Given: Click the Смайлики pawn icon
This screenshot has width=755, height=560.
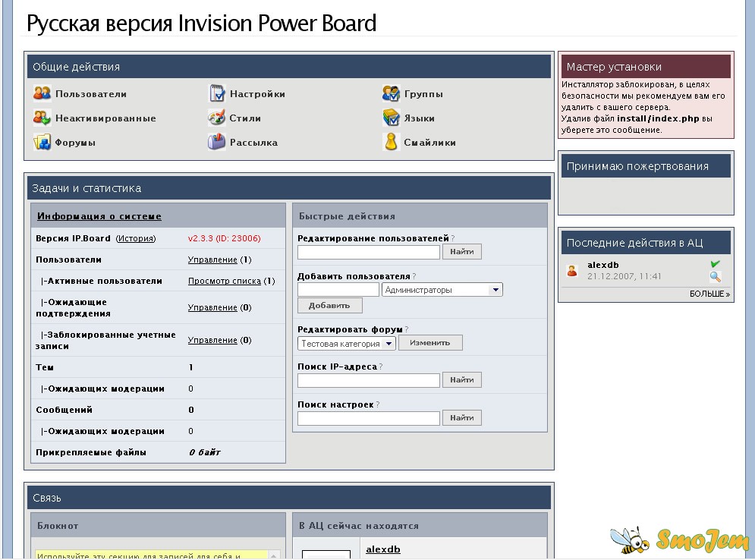Looking at the screenshot, I should point(392,142).
